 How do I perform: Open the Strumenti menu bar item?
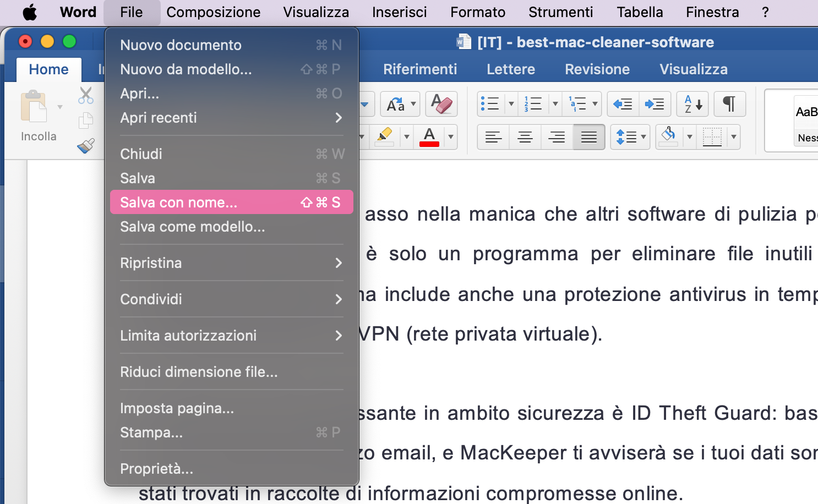[x=561, y=12]
